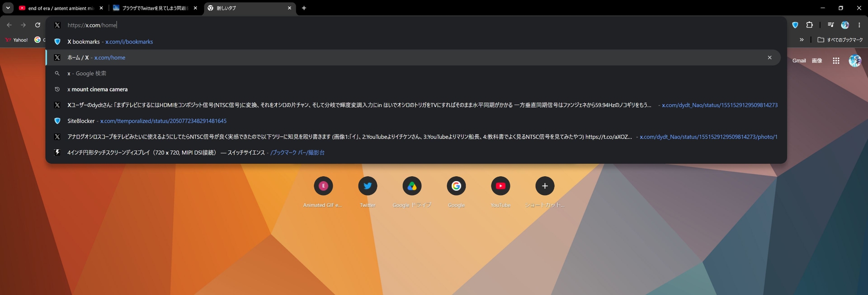Click the blue shield extension icon
The width and height of the screenshot is (868, 295).
(x=795, y=25)
